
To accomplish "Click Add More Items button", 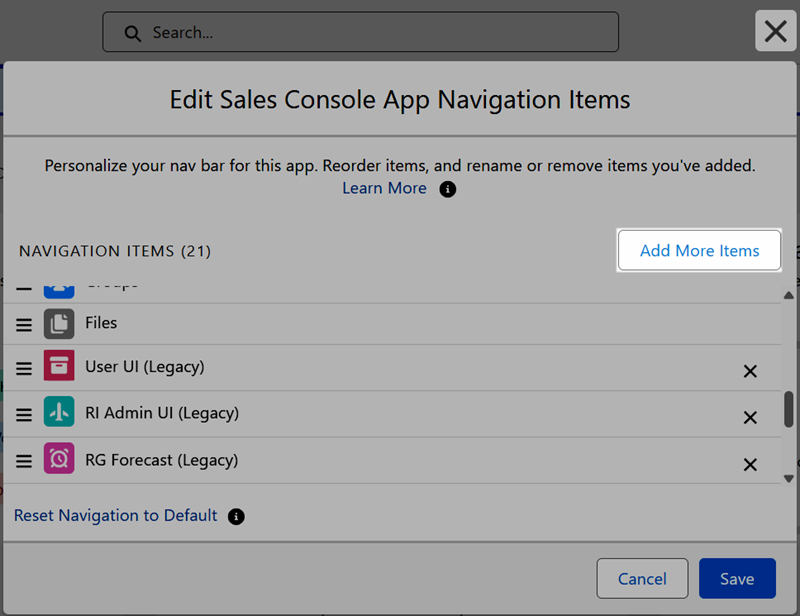I will coord(699,250).
